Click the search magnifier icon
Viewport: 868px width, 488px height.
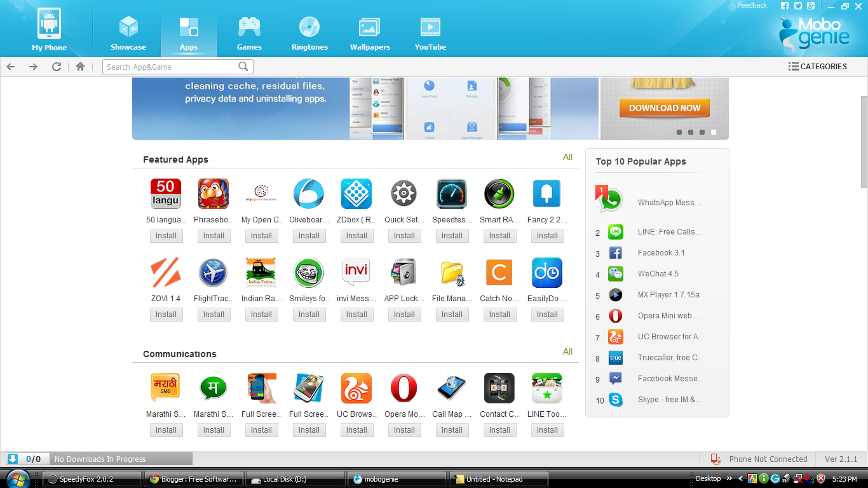243,66
